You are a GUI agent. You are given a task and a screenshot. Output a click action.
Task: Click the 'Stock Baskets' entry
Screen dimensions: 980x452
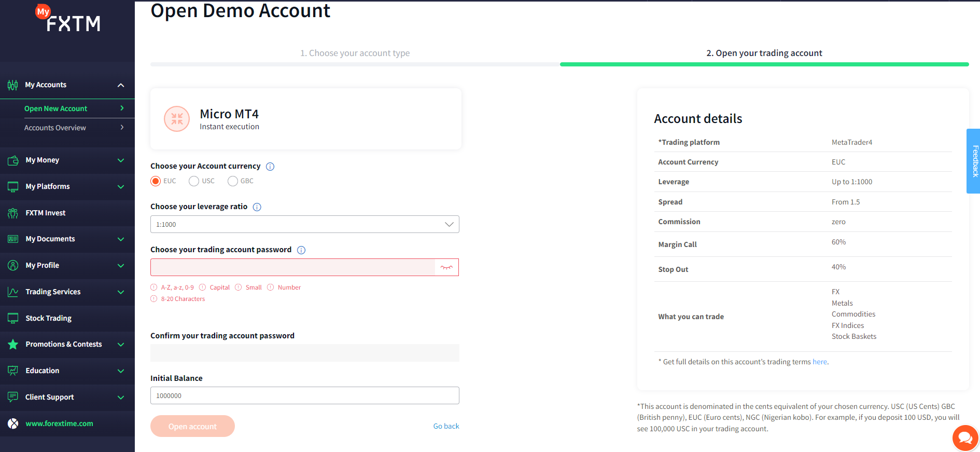pyautogui.click(x=854, y=336)
